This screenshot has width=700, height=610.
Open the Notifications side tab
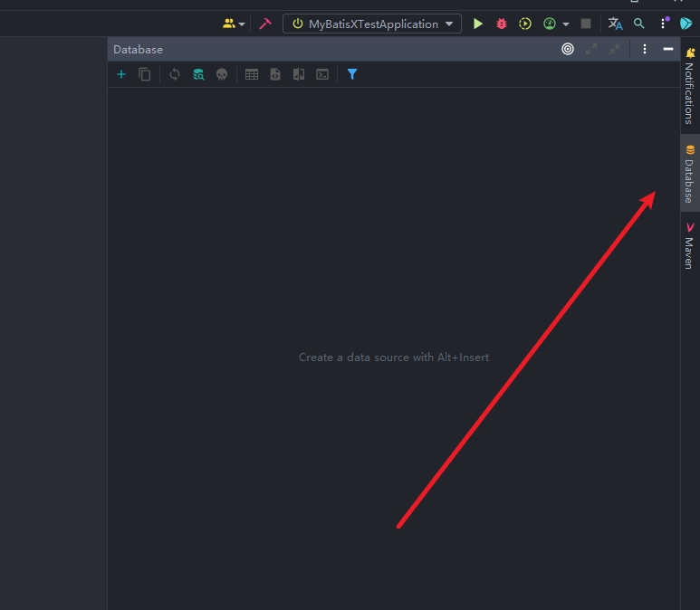[x=690, y=85]
